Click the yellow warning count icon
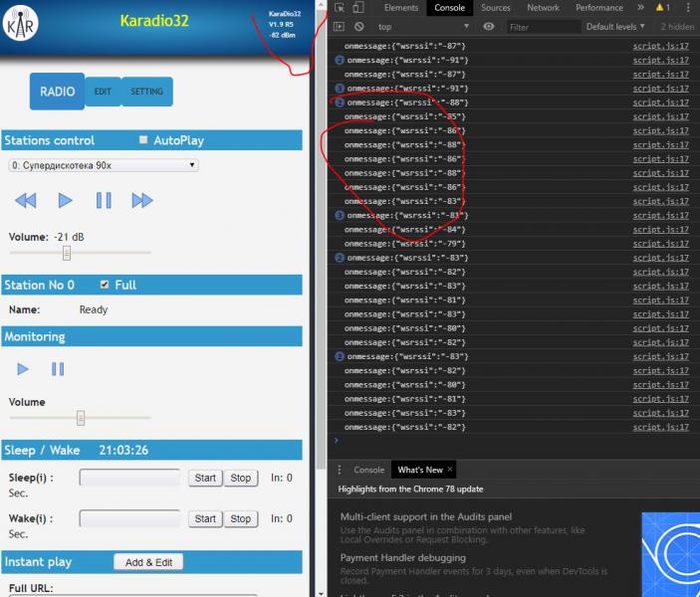The width and height of the screenshot is (700, 597). [663, 8]
